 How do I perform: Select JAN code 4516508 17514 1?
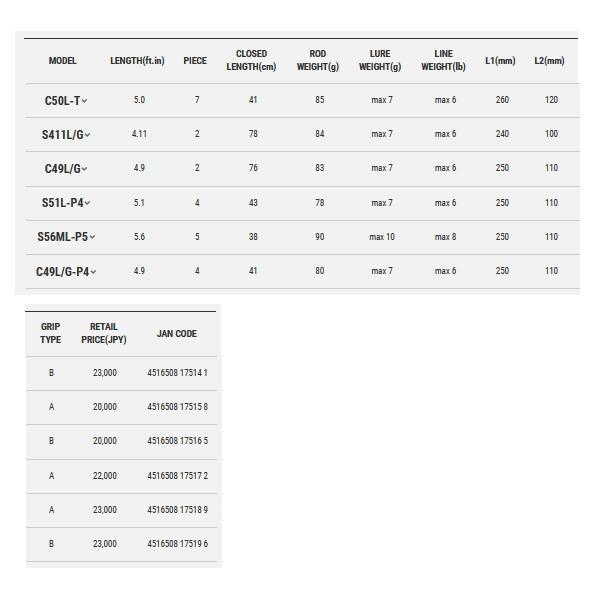(177, 373)
